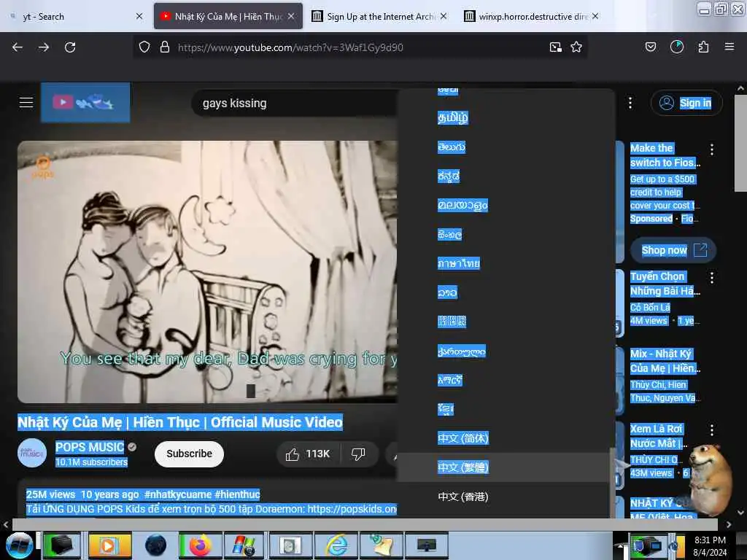Image resolution: width=747 pixels, height=560 pixels.
Task: Click the taskbar clock 8:31 PM
Action: [x=710, y=546]
